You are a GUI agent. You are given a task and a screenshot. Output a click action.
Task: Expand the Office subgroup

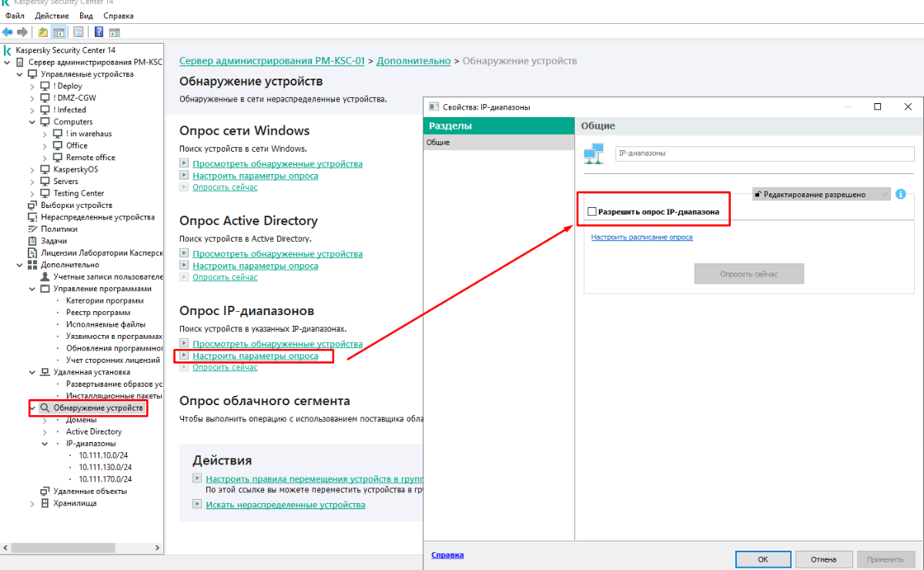45,146
